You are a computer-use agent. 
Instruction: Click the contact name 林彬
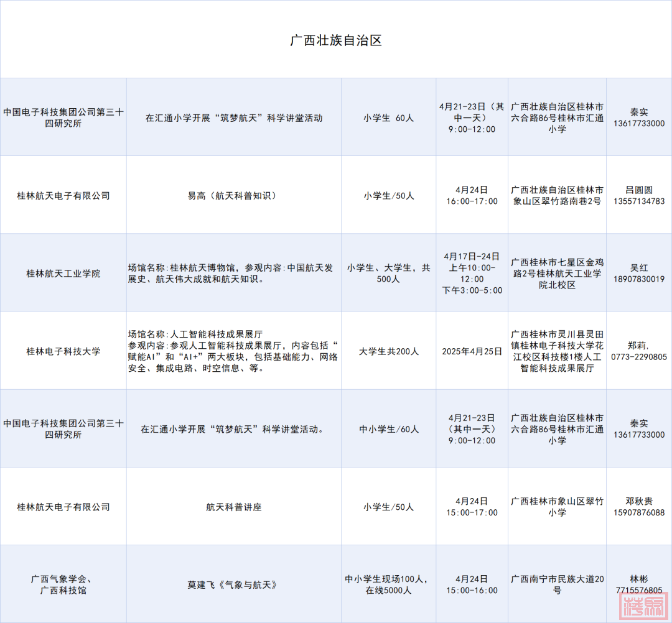639,579
